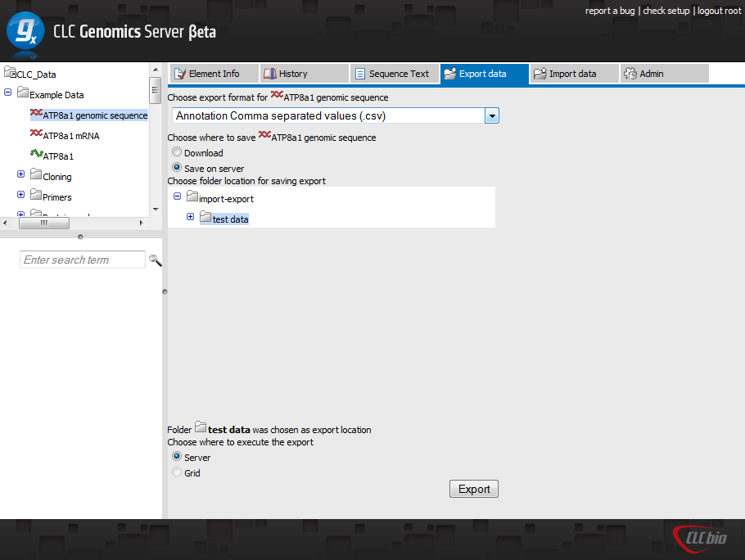The image size is (745, 560).
Task: Select Server as export execution location
Action: point(177,457)
